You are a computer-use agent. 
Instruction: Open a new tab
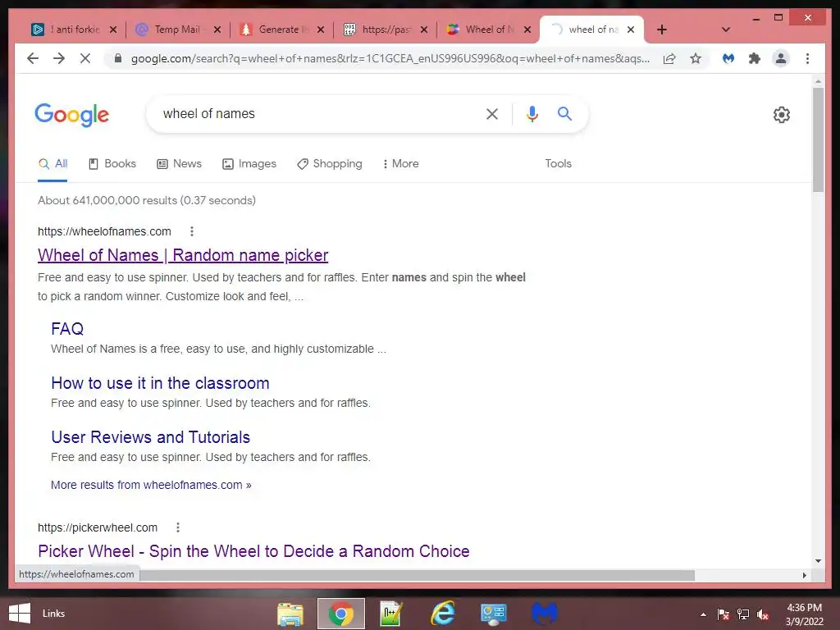pyautogui.click(x=662, y=30)
